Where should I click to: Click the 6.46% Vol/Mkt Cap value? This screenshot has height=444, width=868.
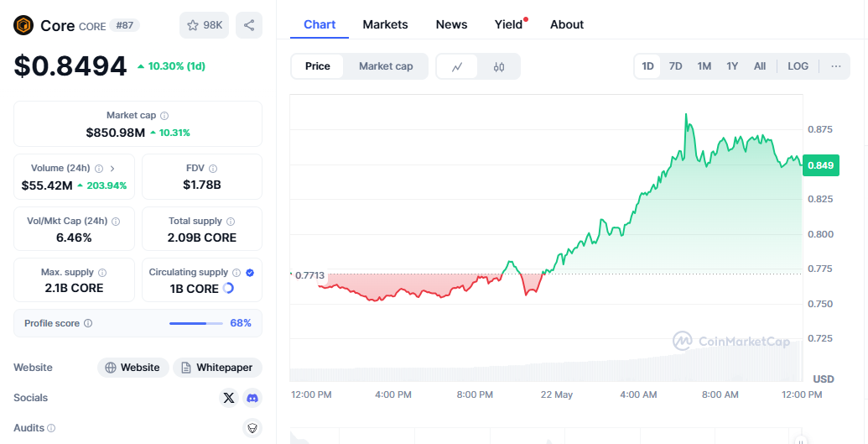tap(74, 238)
